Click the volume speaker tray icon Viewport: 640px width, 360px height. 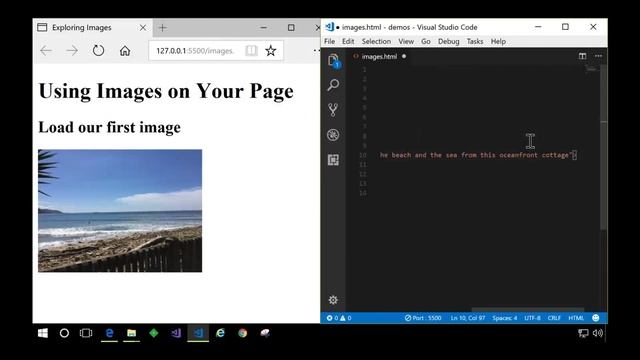pos(598,333)
